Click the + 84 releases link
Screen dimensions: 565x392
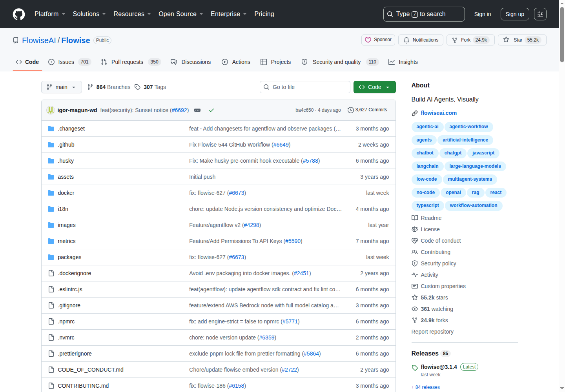pyautogui.click(x=426, y=387)
